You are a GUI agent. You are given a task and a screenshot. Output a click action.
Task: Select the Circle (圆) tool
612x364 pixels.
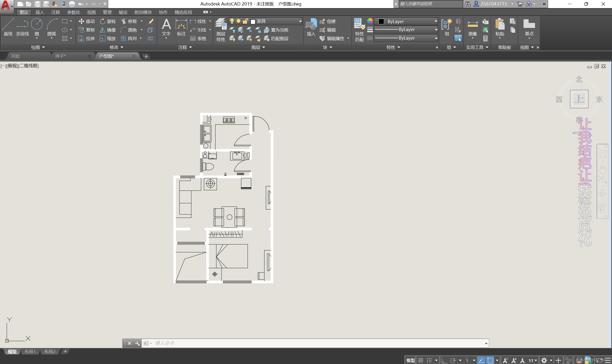(37, 27)
